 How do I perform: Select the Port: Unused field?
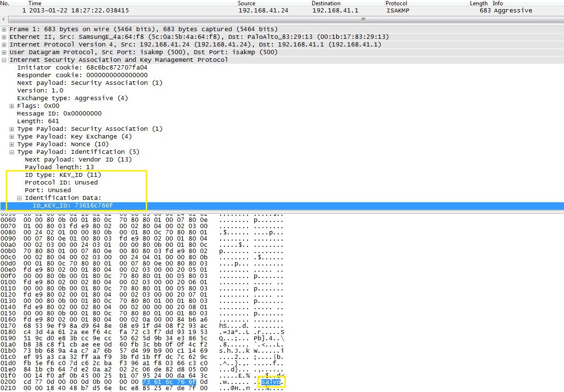[48, 190]
